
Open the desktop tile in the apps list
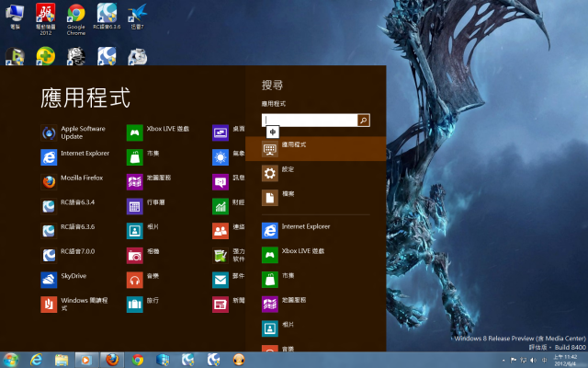coord(229,132)
